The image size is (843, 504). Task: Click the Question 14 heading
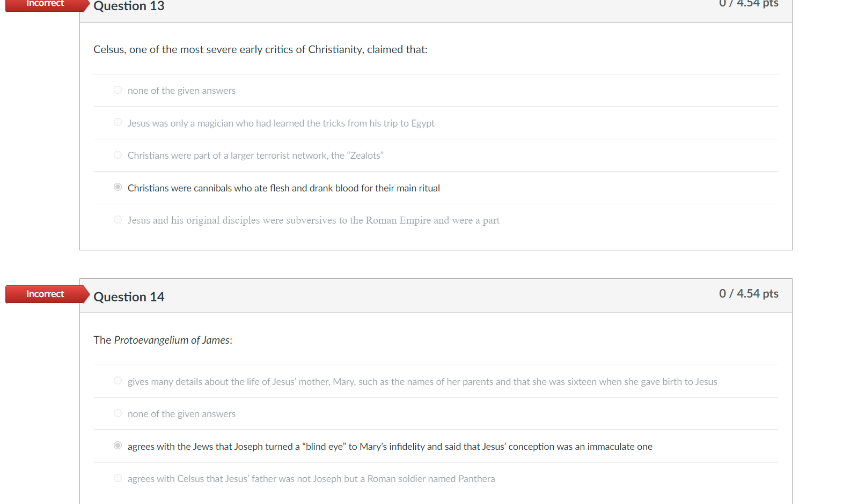(x=129, y=297)
